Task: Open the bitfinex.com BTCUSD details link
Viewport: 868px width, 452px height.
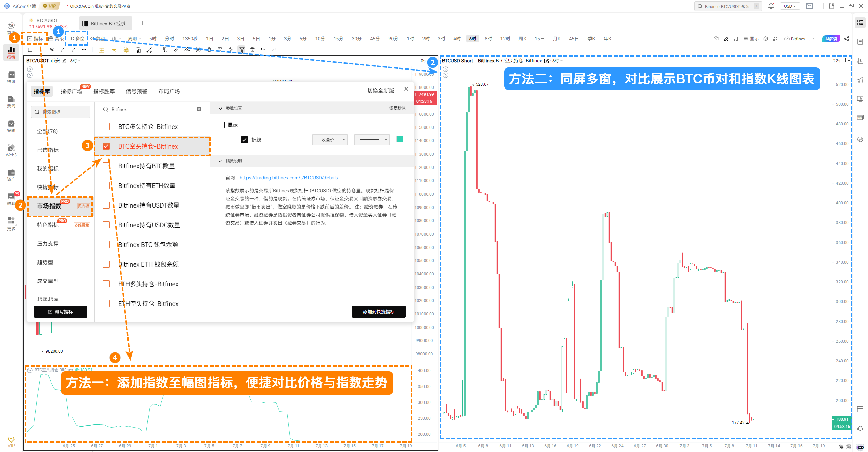Action: [289, 178]
